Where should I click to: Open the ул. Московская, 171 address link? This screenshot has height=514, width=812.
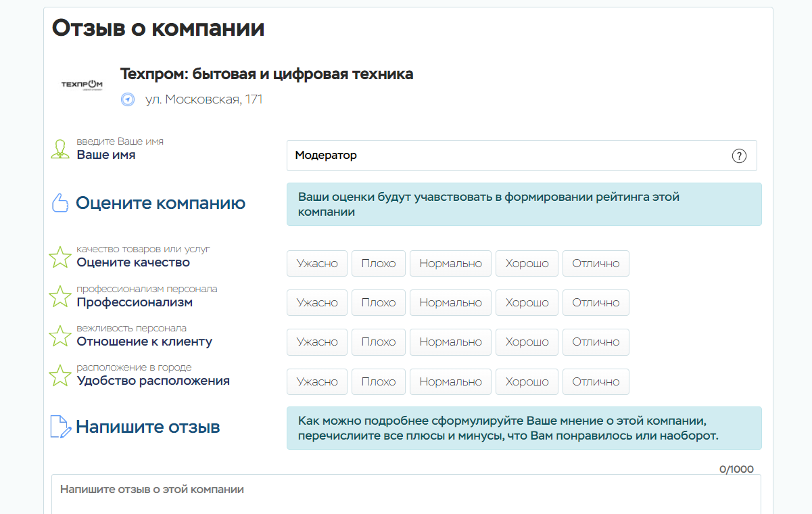click(204, 99)
